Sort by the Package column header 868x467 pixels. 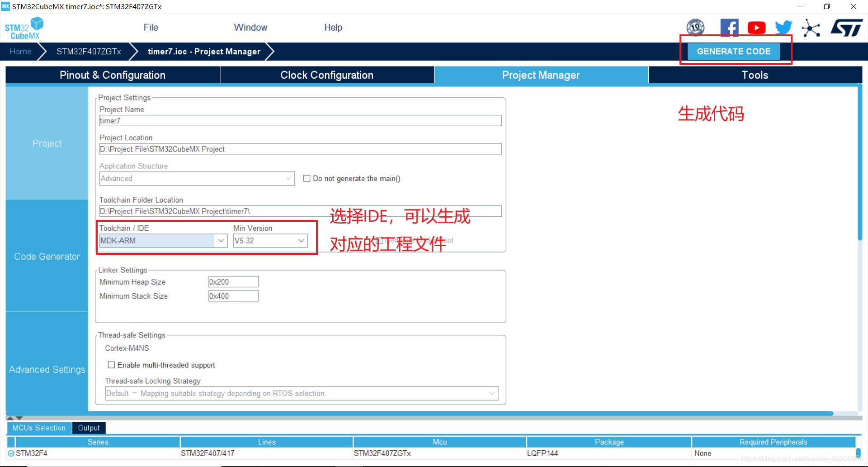[609, 442]
